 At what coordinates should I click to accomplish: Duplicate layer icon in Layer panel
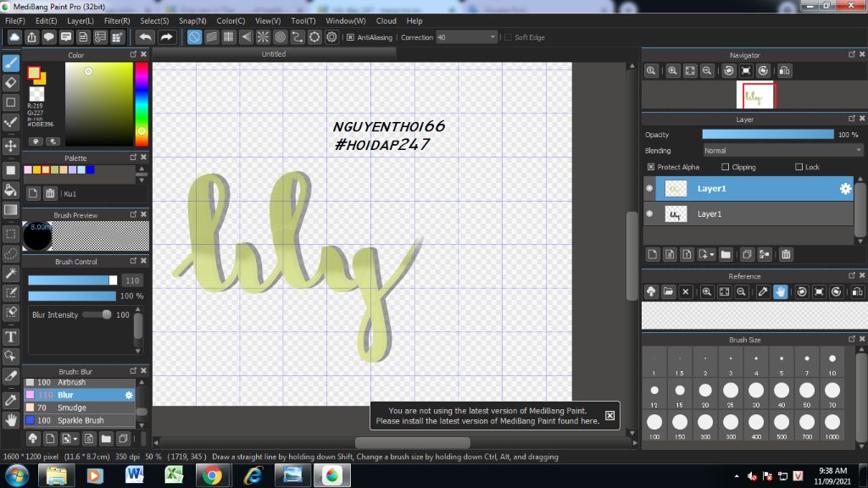(747, 254)
